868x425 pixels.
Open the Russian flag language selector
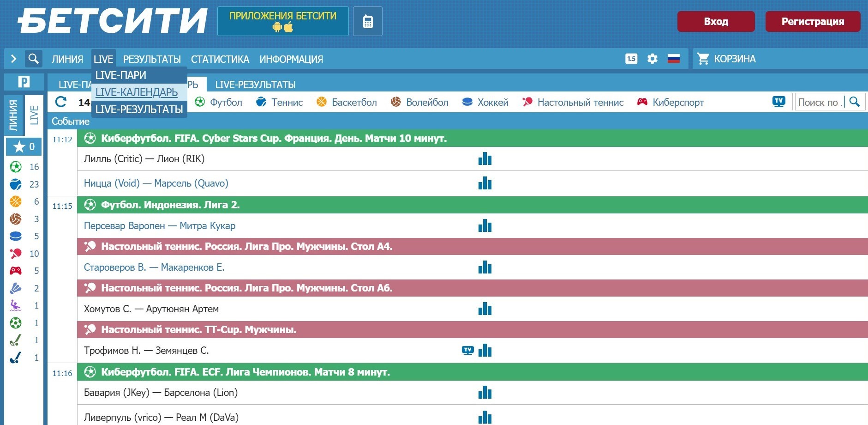click(674, 59)
